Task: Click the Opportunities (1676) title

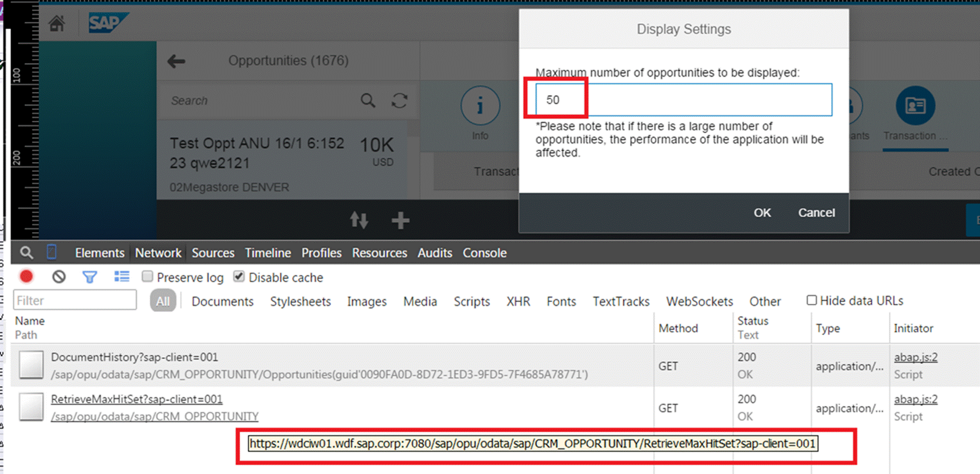Action: point(288,60)
